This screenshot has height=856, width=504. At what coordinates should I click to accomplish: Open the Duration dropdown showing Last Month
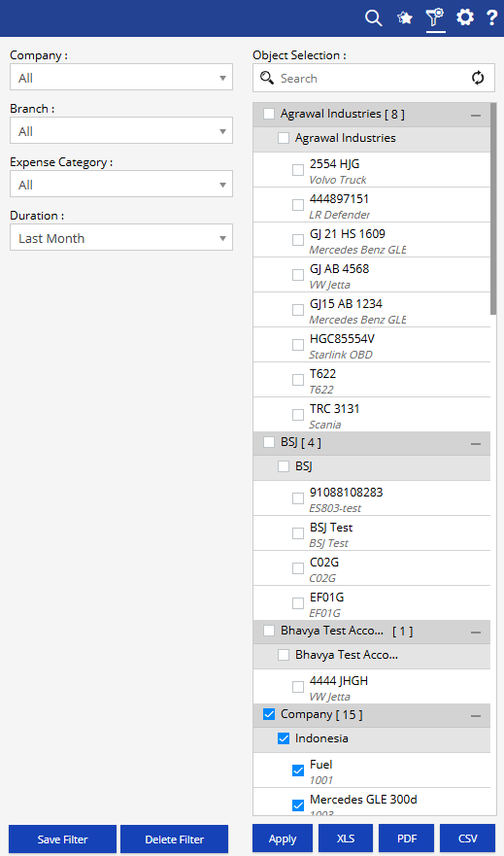pos(121,237)
